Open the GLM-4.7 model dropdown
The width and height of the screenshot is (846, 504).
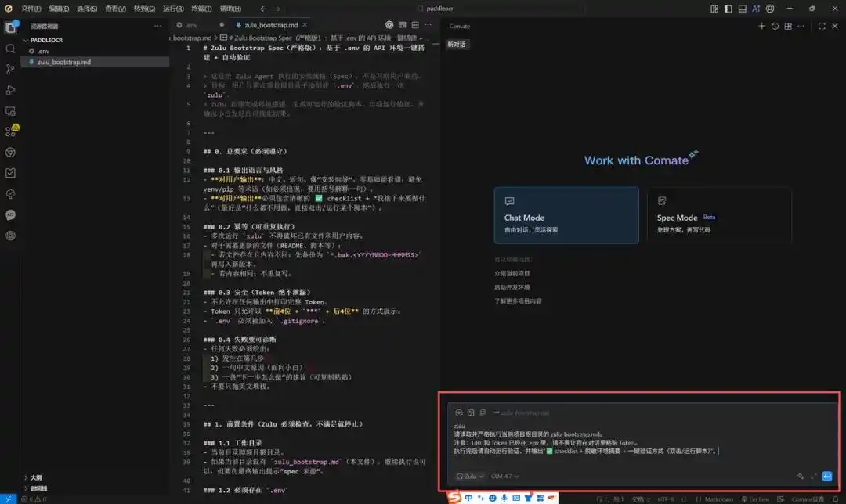pos(505,477)
